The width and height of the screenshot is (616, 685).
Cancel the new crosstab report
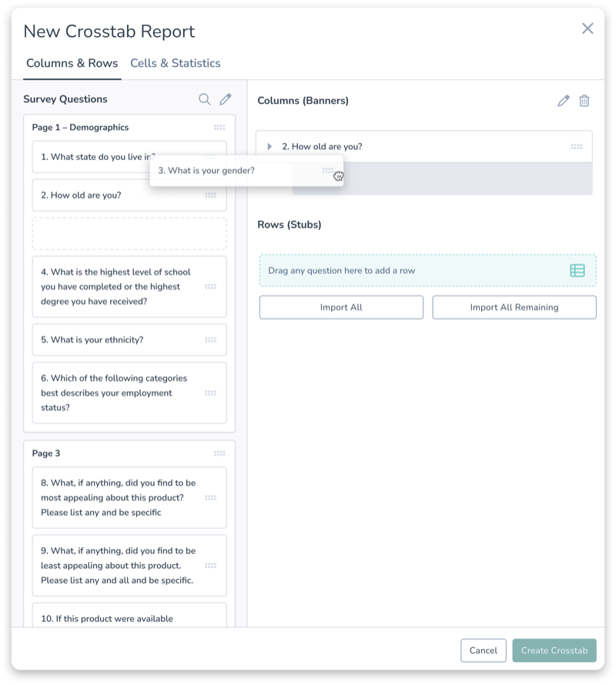(x=483, y=650)
